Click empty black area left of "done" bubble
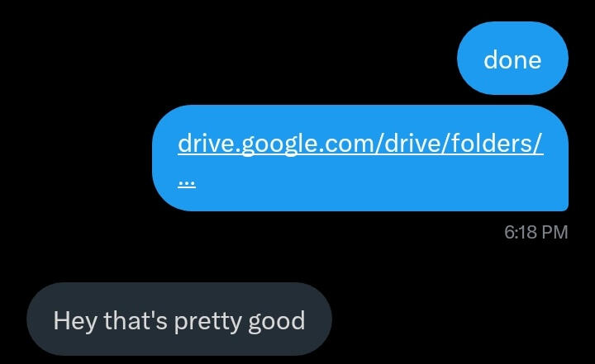 click(228, 59)
